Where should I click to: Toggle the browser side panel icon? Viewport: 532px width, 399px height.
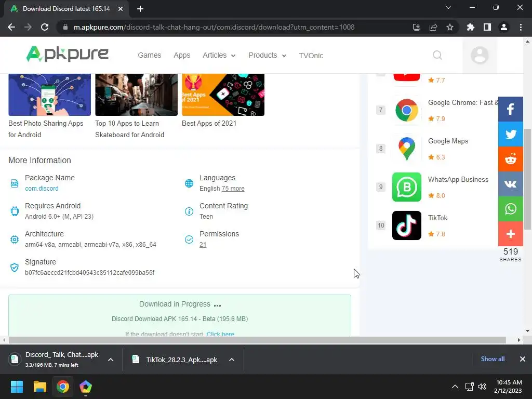click(487, 27)
